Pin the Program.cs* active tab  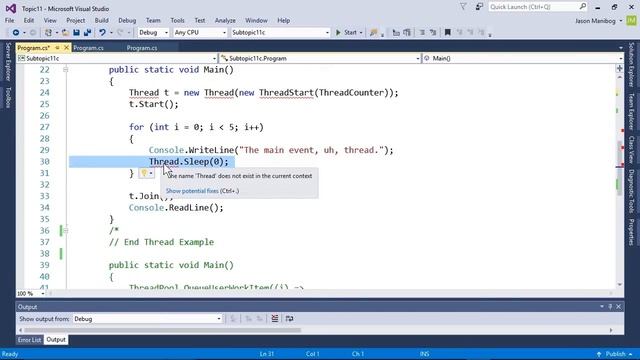click(58, 48)
